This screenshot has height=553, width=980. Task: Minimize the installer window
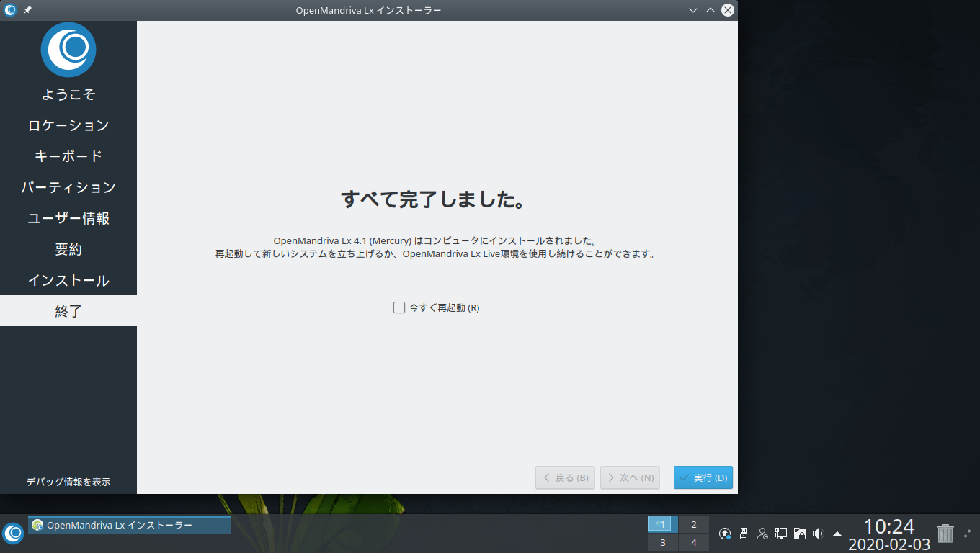coord(693,10)
